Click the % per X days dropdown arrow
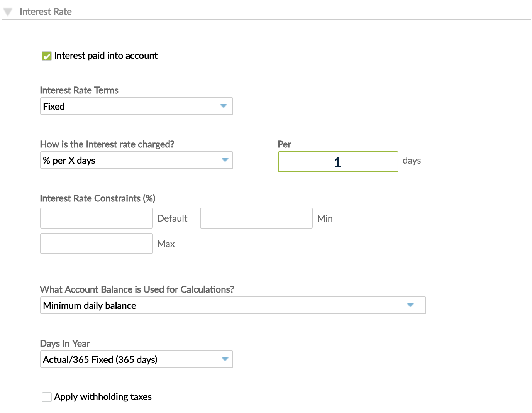 click(x=224, y=160)
